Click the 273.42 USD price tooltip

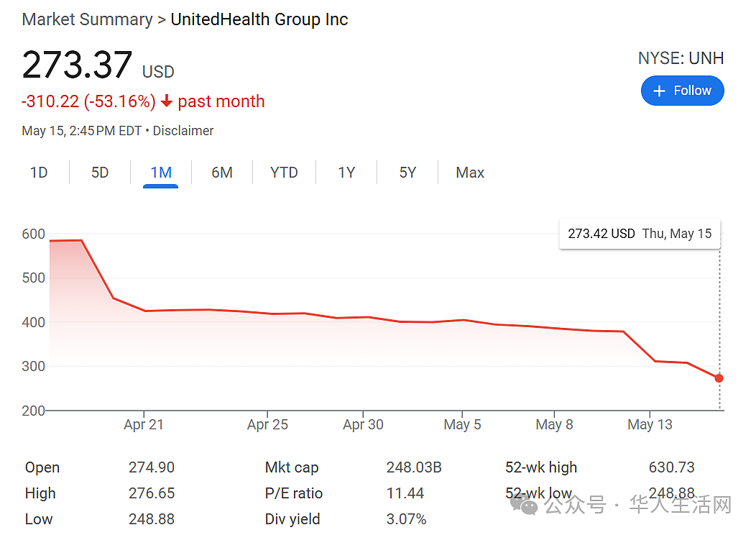640,234
